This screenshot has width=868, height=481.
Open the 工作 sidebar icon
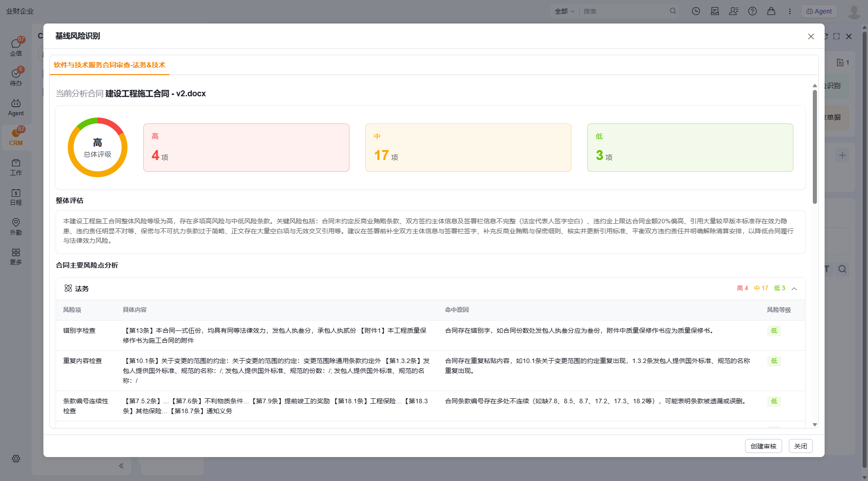pos(16,167)
